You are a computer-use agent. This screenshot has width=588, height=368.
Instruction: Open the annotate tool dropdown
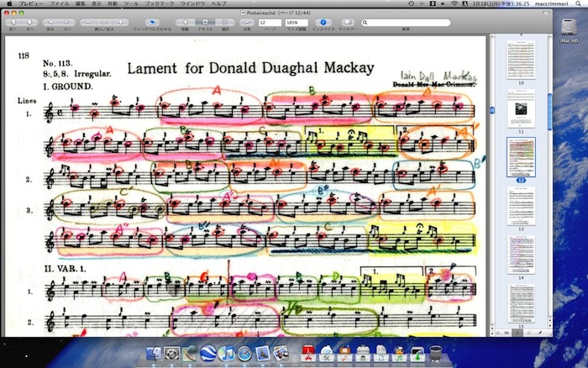tap(248, 20)
